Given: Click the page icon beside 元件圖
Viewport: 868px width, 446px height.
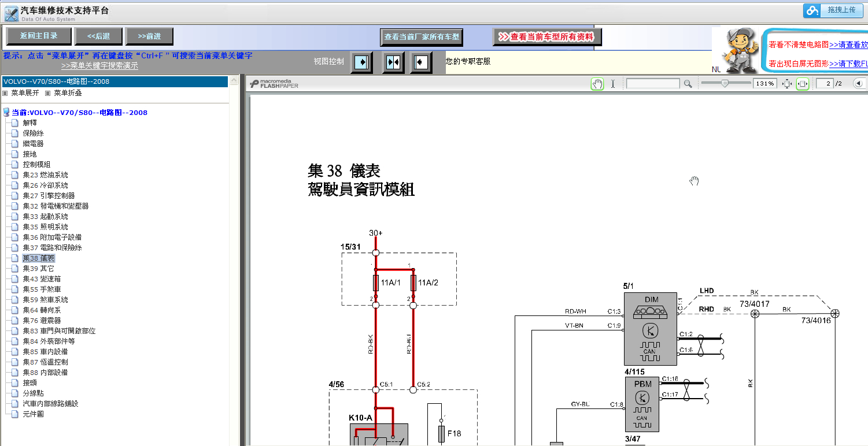Looking at the screenshot, I should coord(15,414).
